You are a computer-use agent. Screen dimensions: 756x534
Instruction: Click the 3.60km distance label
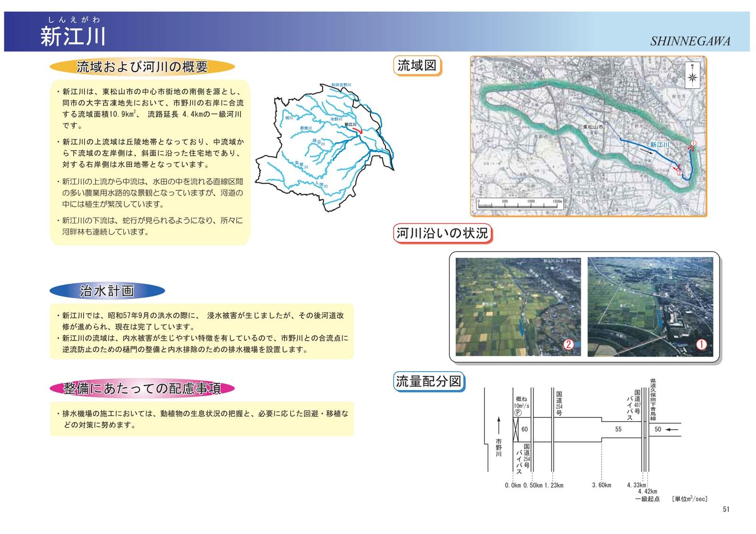point(601,485)
